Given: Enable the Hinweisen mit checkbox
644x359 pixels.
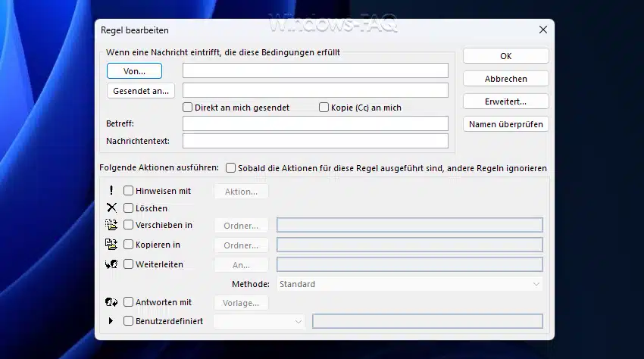Looking at the screenshot, I should click(x=129, y=191).
